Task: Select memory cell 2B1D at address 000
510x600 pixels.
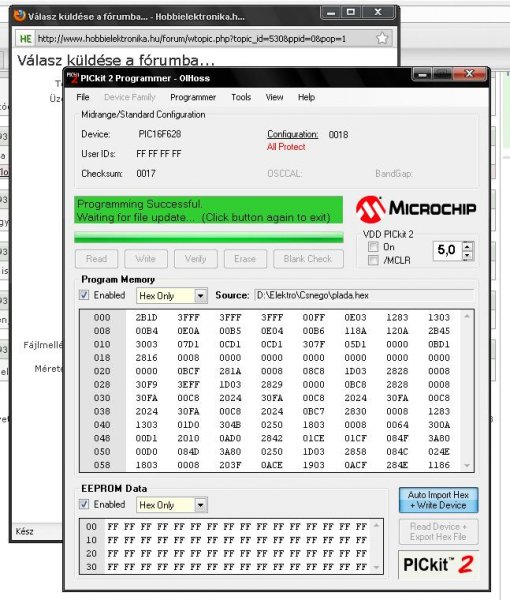Action: tap(147, 318)
